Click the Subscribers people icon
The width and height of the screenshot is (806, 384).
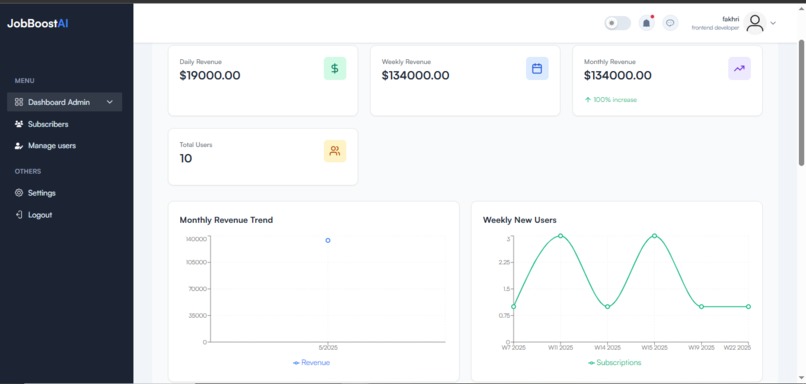19,124
